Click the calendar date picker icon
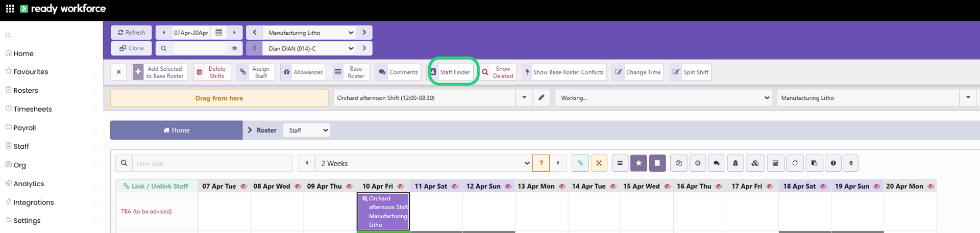Image resolution: width=980 pixels, height=233 pixels. [x=218, y=33]
